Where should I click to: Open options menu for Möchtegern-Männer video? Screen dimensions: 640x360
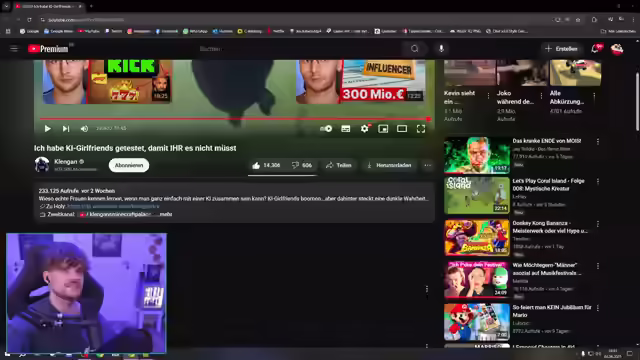click(x=598, y=266)
